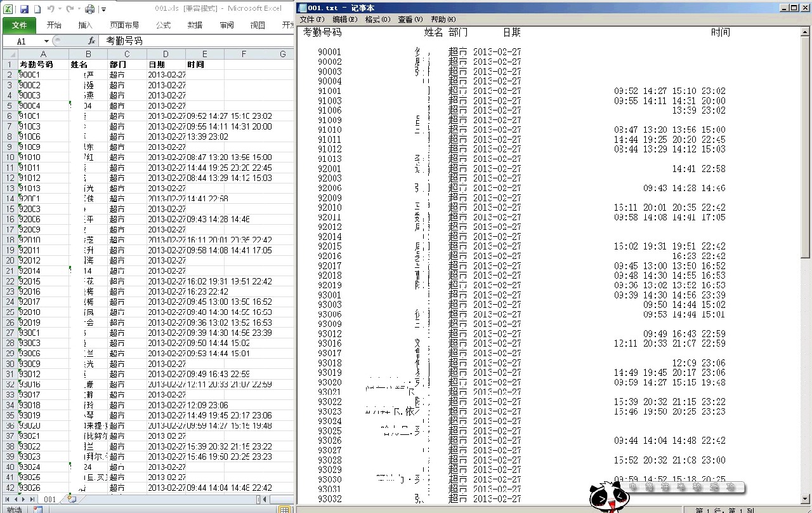The height and width of the screenshot is (513, 812).
Task: Click the macro record icon in status bar
Action: click(x=38, y=509)
